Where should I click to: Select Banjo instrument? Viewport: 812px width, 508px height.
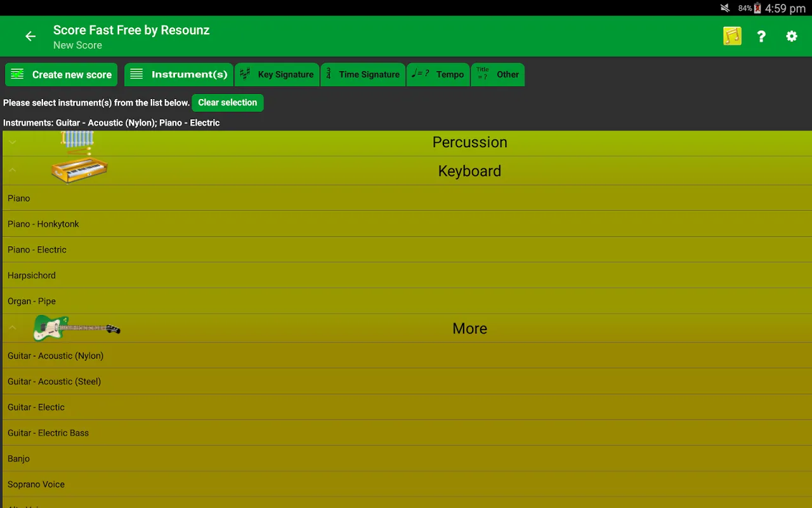407,458
